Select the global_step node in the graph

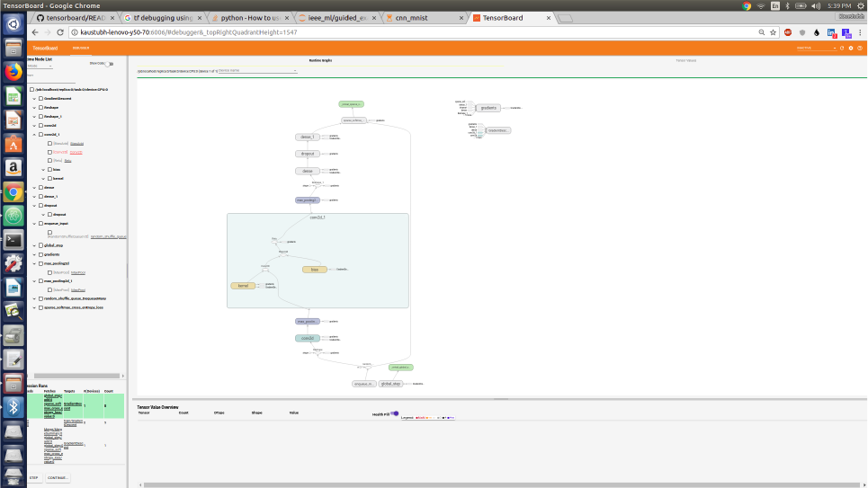390,384
